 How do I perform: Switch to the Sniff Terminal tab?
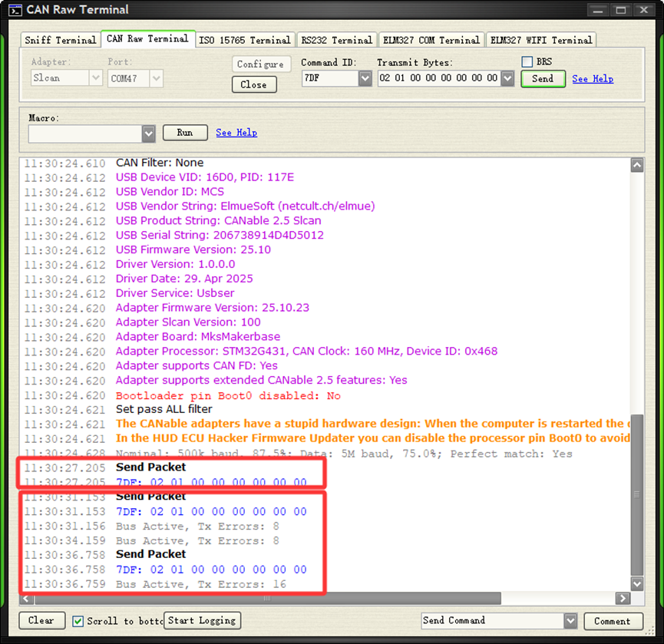(61, 40)
